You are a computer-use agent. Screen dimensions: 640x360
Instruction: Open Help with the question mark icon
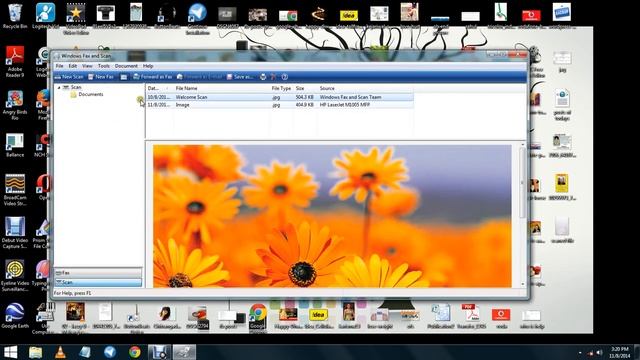[x=285, y=77]
